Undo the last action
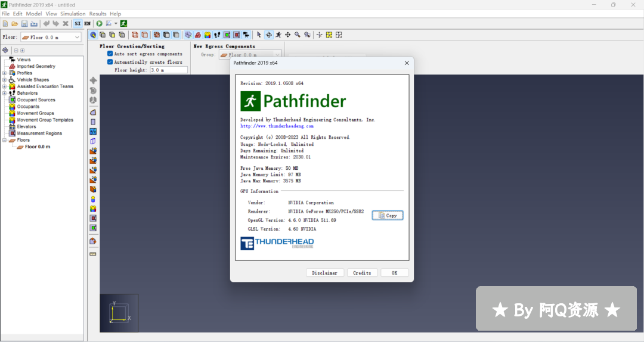Image resolution: width=644 pixels, height=342 pixels. tap(47, 23)
